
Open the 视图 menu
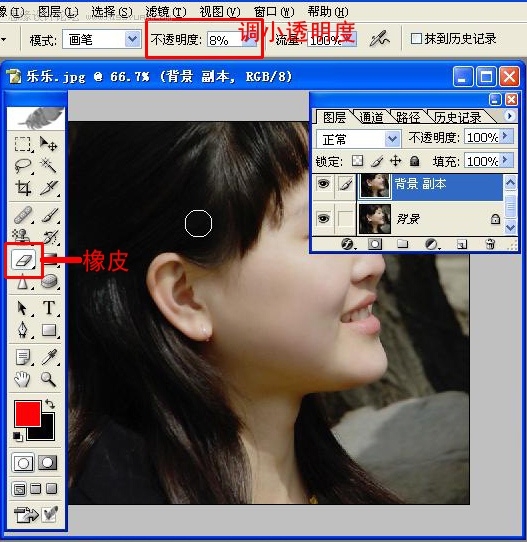tap(220, 12)
